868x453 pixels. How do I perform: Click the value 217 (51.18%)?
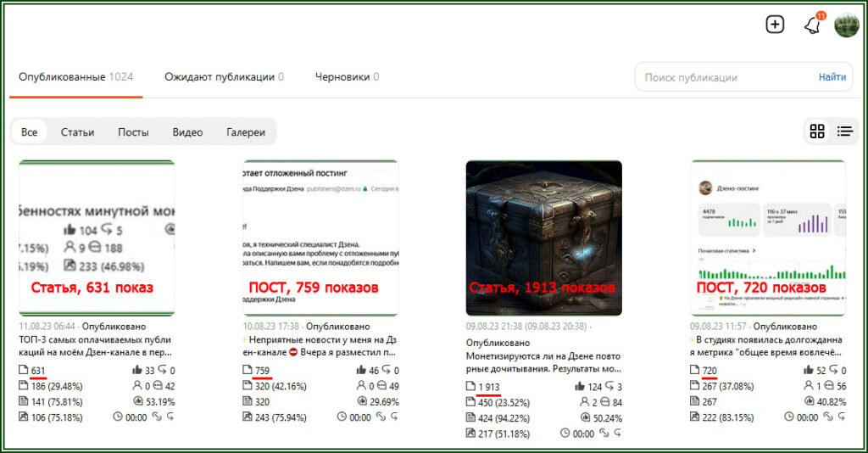pyautogui.click(x=504, y=433)
